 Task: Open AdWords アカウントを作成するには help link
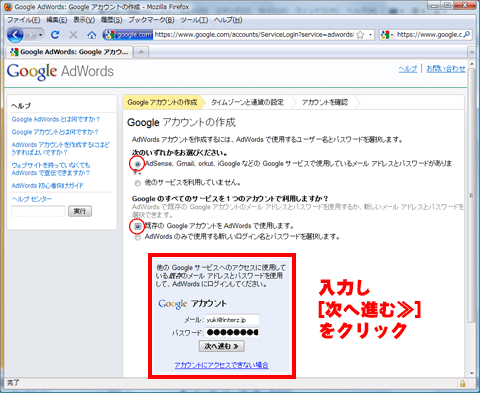[60, 148]
